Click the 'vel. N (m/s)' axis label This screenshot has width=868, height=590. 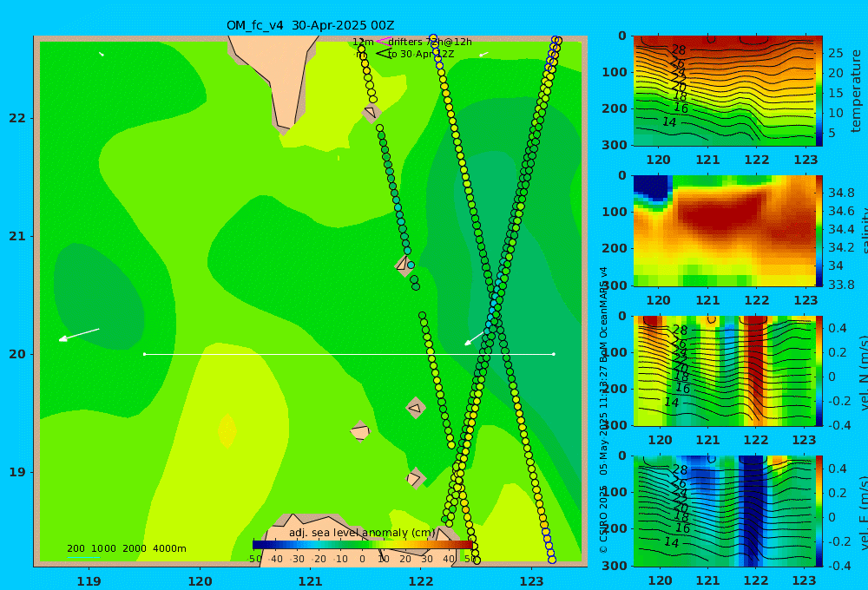pos(863,372)
